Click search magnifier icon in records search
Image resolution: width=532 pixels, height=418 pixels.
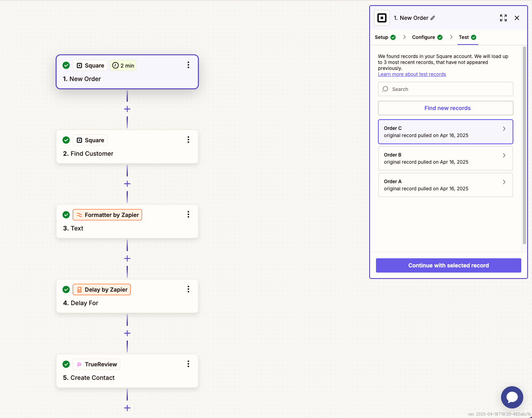(385, 89)
